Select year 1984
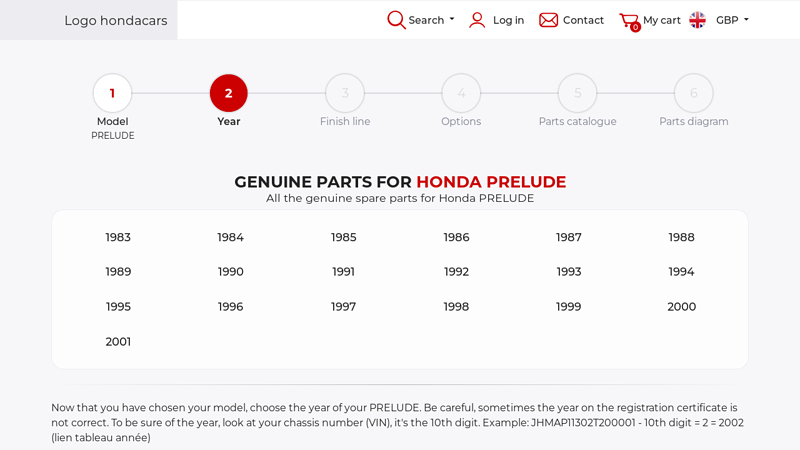 click(231, 237)
